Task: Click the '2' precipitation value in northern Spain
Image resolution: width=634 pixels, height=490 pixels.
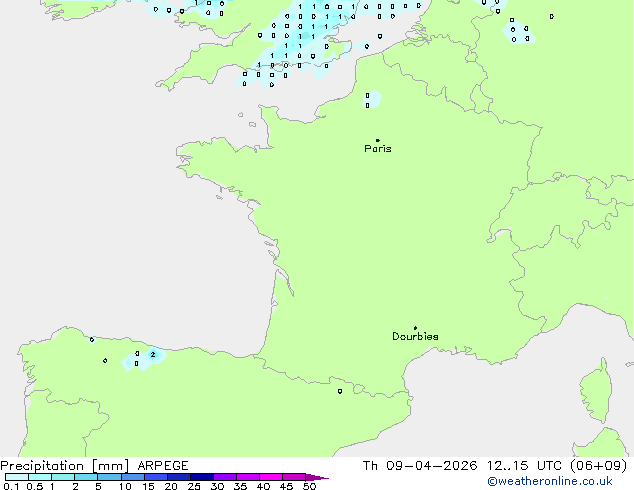Action: click(153, 355)
